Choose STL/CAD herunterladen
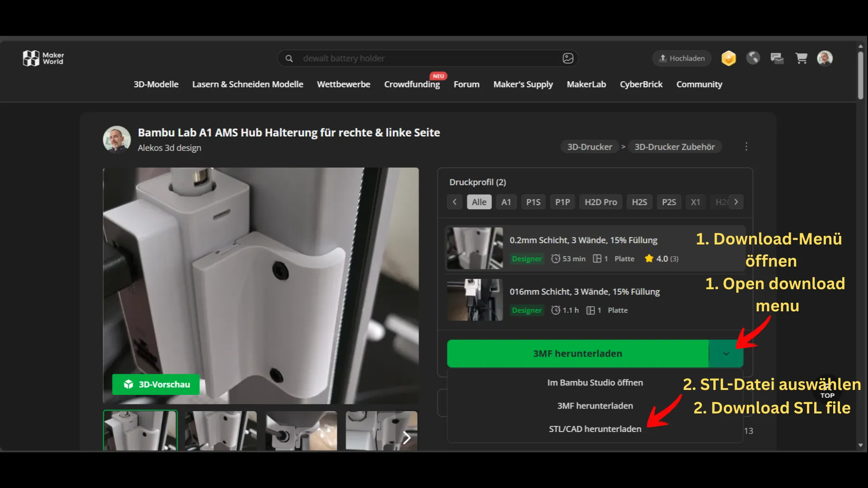This screenshot has width=868, height=488. point(595,429)
